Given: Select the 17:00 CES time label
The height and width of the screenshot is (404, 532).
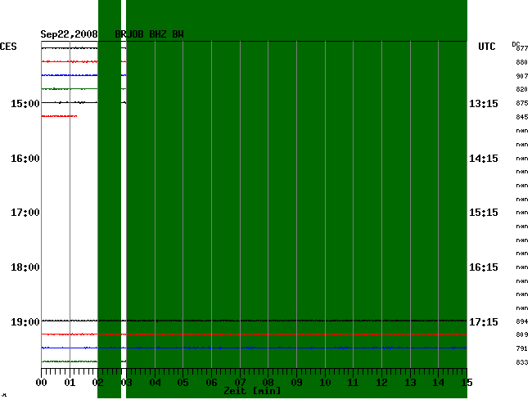Looking at the screenshot, I should pos(25,213).
